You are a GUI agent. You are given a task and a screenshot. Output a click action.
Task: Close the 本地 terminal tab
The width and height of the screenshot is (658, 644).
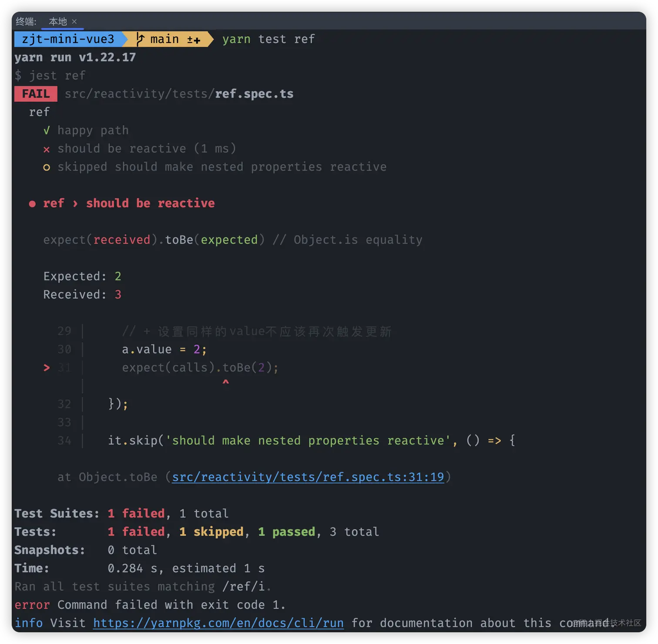tap(74, 21)
